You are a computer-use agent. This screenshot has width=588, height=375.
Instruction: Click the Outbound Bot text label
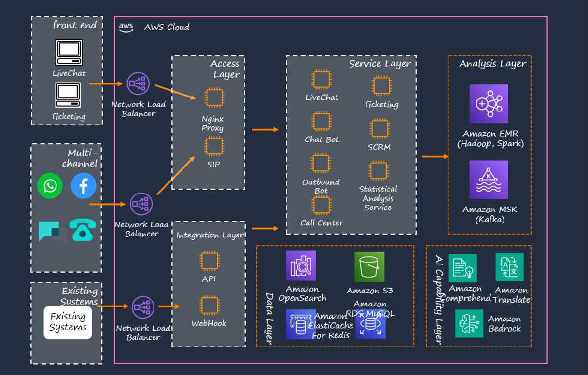321,186
